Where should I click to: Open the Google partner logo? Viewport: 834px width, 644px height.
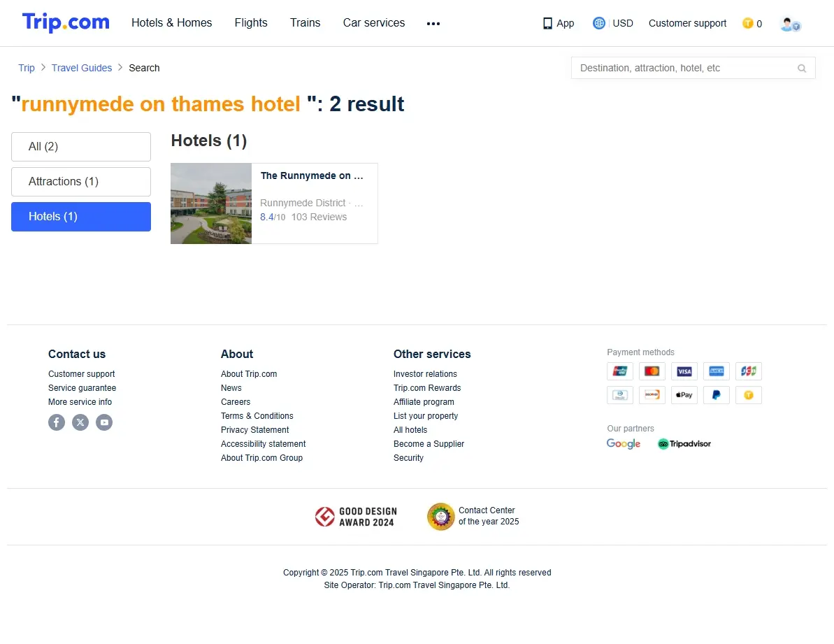[x=624, y=443]
